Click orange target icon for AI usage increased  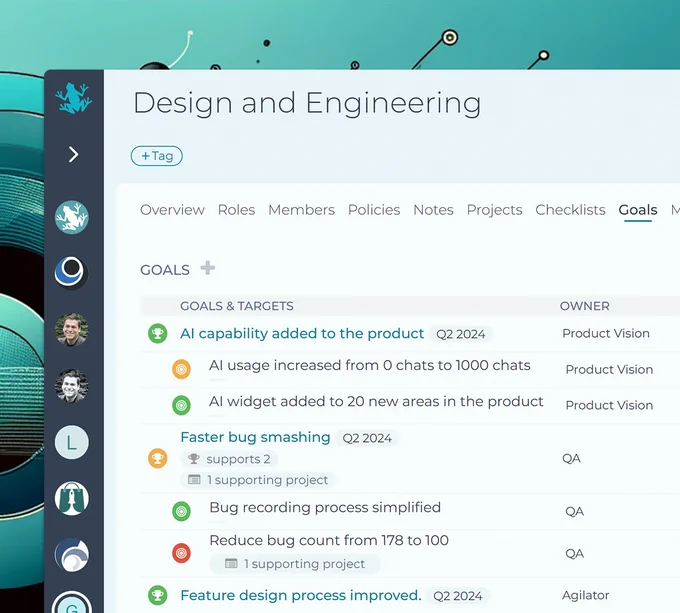click(x=181, y=369)
